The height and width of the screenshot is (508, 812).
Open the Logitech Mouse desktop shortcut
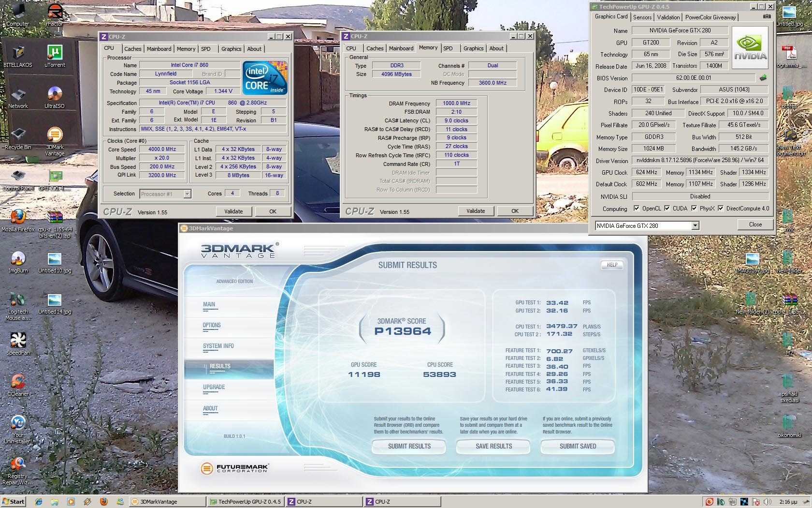18,307
